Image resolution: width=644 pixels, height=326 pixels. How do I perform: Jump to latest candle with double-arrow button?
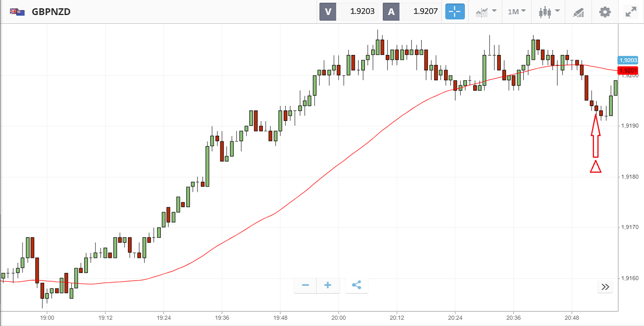(605, 287)
